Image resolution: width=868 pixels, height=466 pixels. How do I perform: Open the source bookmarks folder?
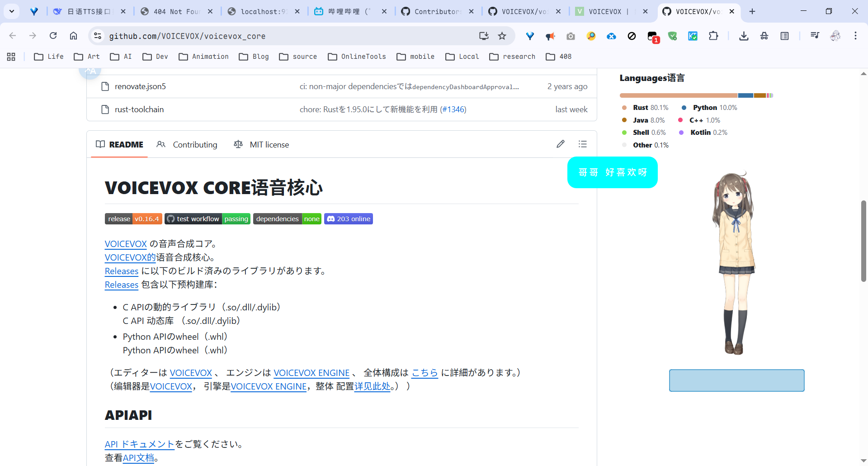click(x=298, y=57)
